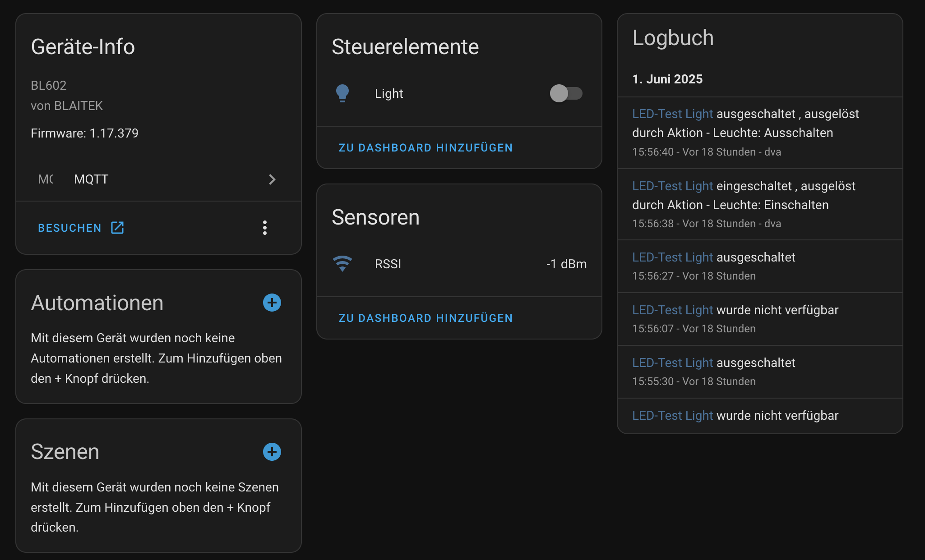925x560 pixels.
Task: Click the RSSI sensor name
Action: tap(388, 264)
